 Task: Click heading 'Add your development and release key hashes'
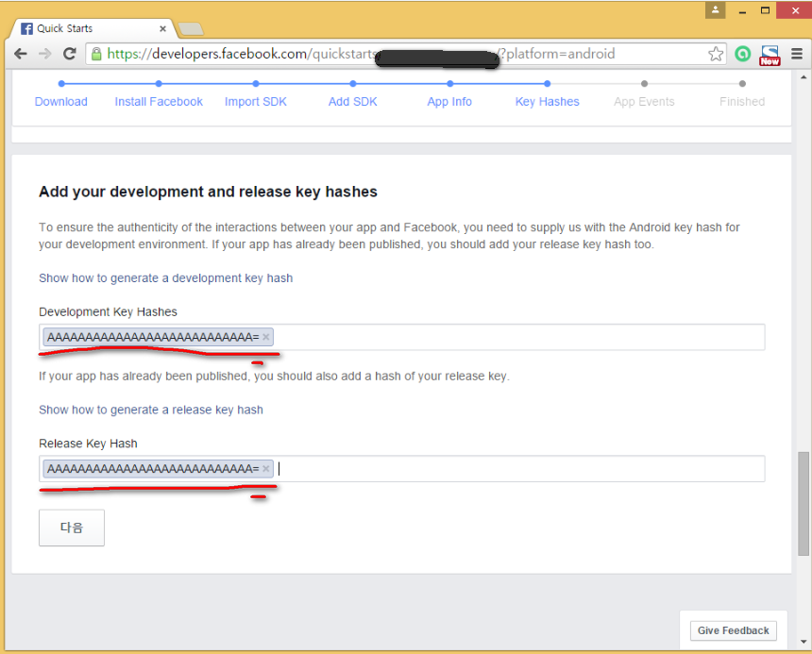pos(208,192)
